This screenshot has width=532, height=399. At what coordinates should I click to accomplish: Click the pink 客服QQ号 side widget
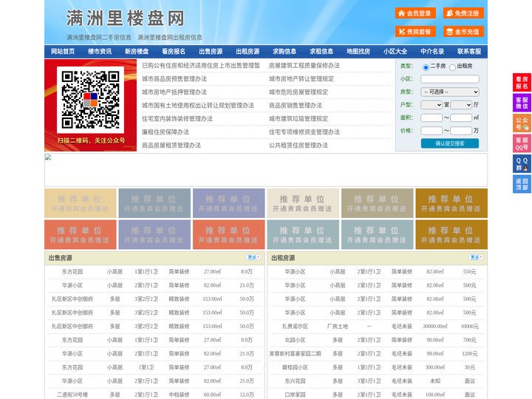(x=522, y=143)
